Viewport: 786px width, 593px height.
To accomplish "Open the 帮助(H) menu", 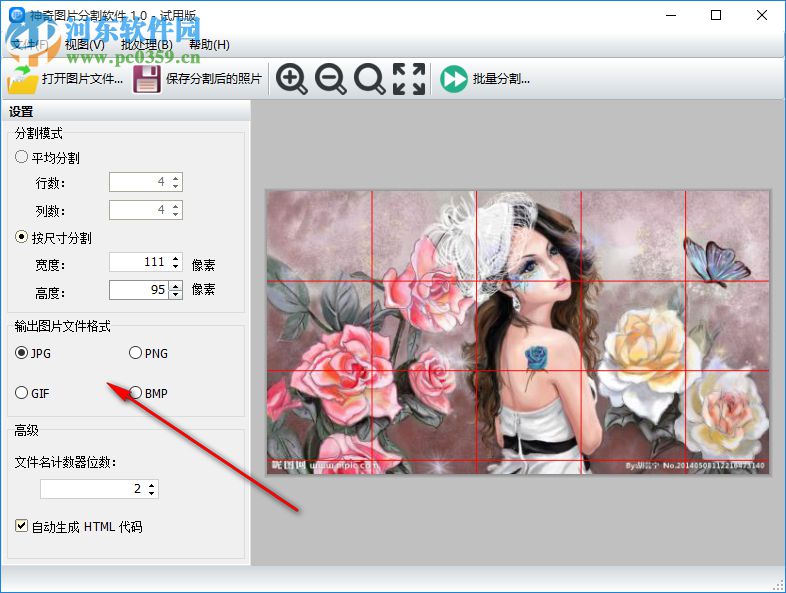I will click(209, 45).
